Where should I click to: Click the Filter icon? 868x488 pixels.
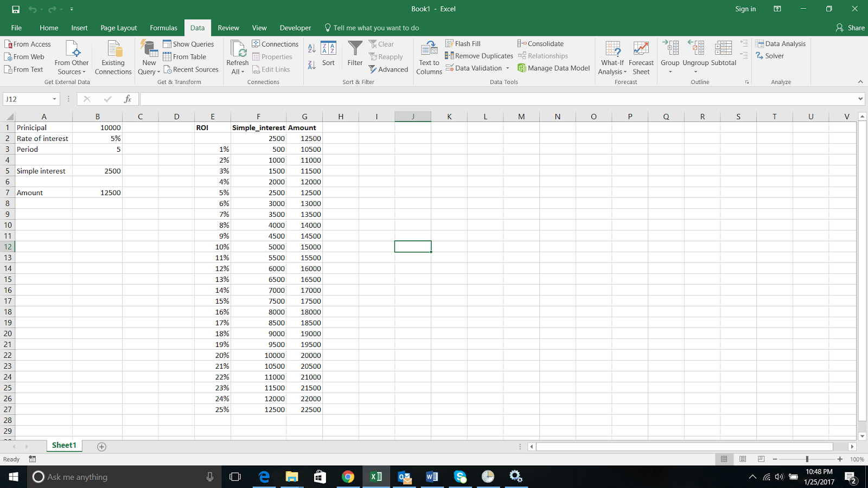pos(354,54)
